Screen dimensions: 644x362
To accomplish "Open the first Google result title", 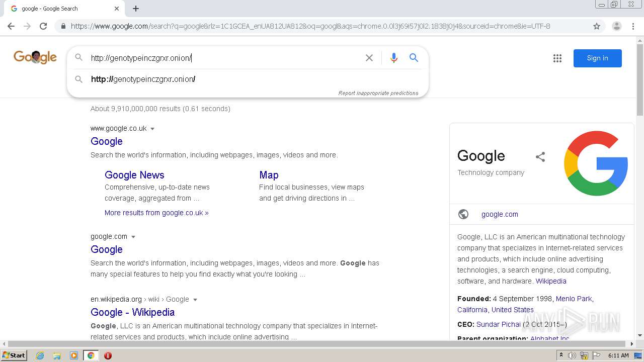I will (107, 141).
